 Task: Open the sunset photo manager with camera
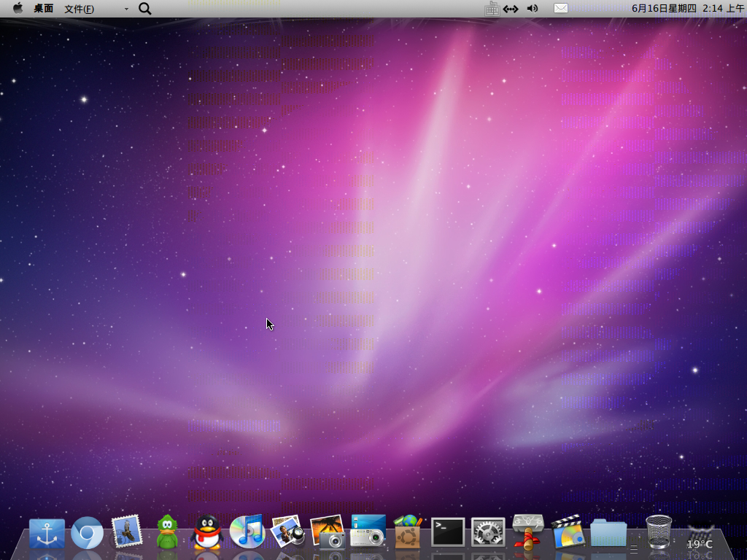coord(328,532)
